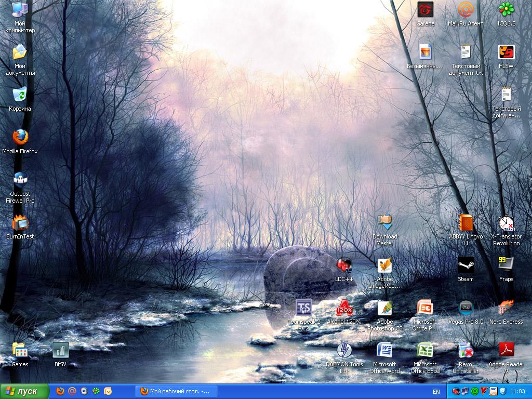Viewport: 532px width, 399px height.
Task: Open the Корзина recycle bin icon
Action: point(20,95)
